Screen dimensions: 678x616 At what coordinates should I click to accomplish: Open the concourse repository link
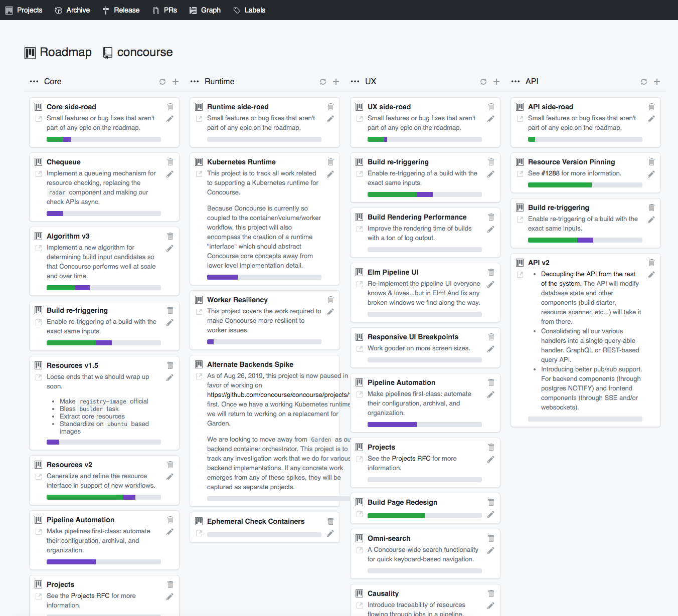tap(144, 52)
